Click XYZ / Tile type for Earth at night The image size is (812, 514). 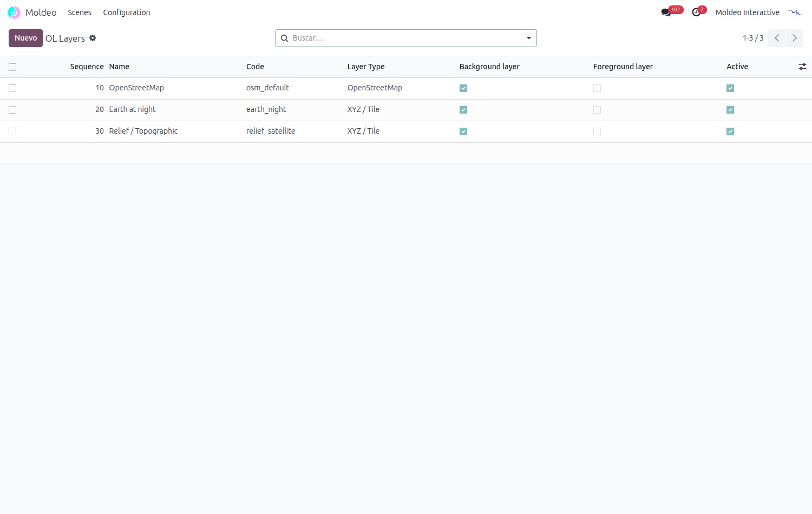(363, 109)
